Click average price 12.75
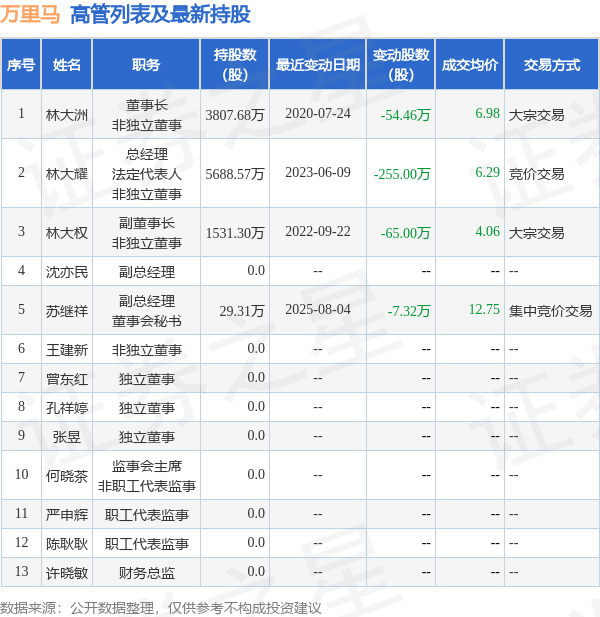This screenshot has height=617, width=600. pos(484,309)
